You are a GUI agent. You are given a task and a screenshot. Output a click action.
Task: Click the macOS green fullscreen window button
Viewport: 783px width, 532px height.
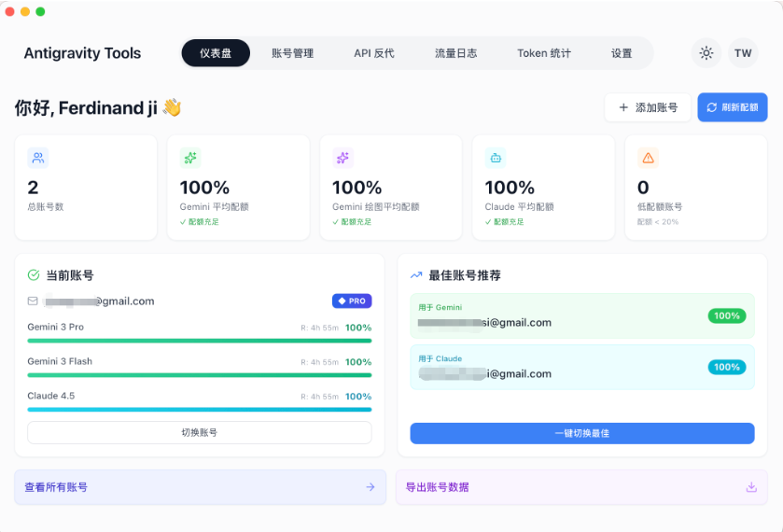[x=40, y=11]
